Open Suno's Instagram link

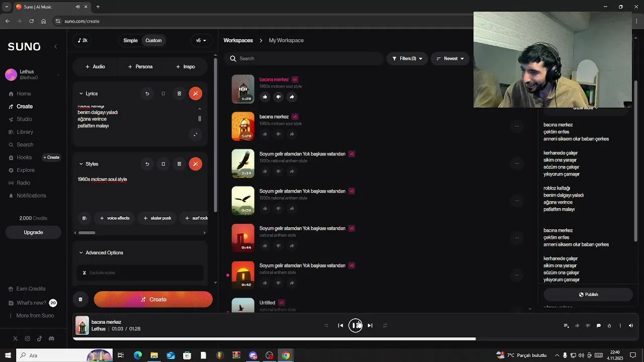(x=27, y=339)
